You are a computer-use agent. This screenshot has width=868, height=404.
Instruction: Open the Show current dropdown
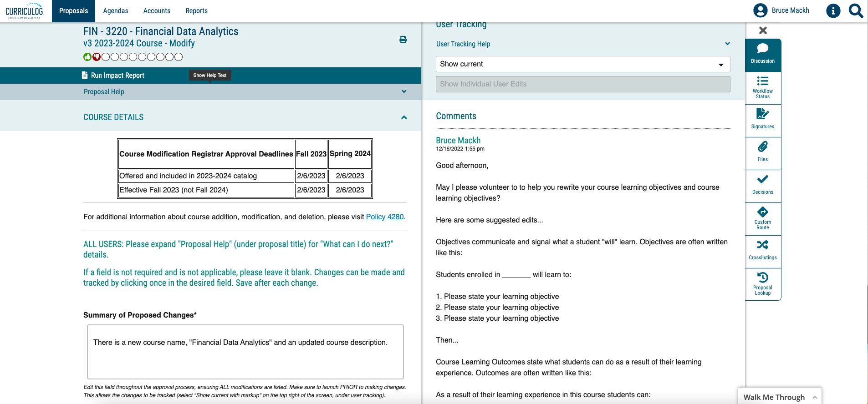pyautogui.click(x=582, y=64)
